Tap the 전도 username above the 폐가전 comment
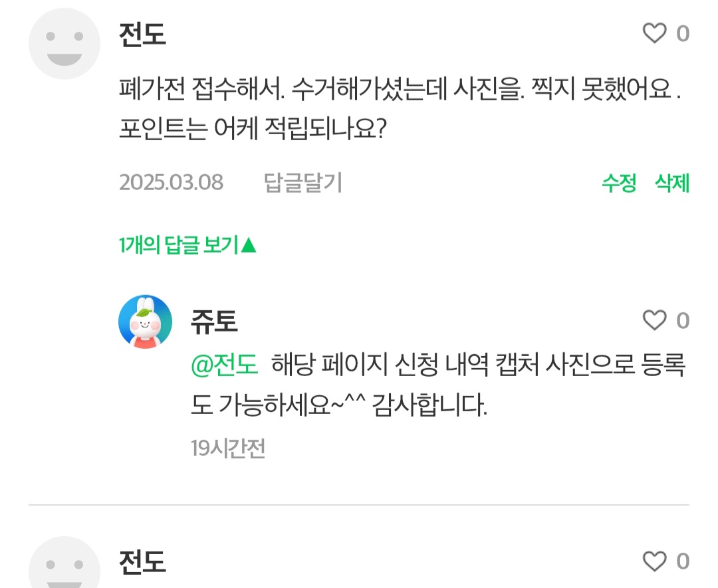The width and height of the screenshot is (718, 588). 142,35
